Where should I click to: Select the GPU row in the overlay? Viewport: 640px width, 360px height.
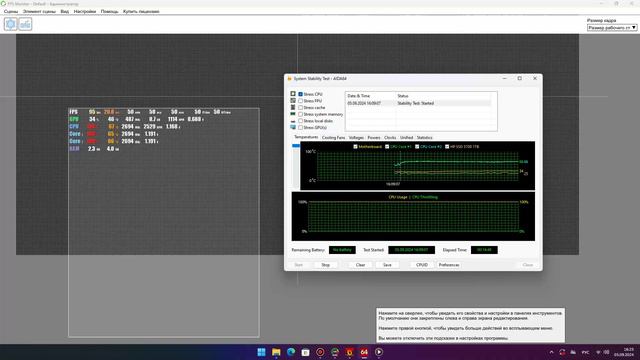(x=136, y=119)
